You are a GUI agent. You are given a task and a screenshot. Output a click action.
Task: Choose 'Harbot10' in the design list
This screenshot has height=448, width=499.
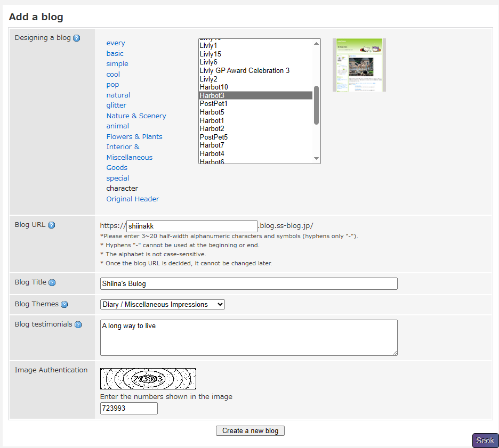pyautogui.click(x=214, y=87)
